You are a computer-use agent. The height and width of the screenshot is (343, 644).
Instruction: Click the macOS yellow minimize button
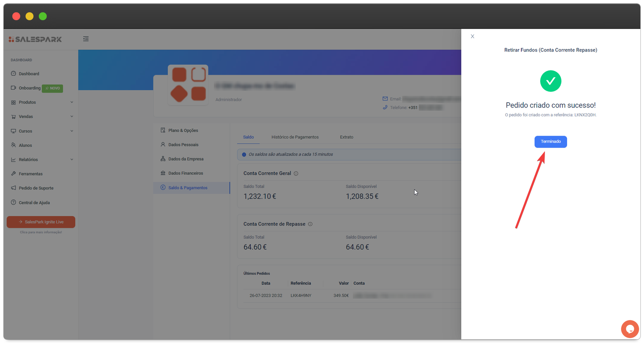pos(29,16)
